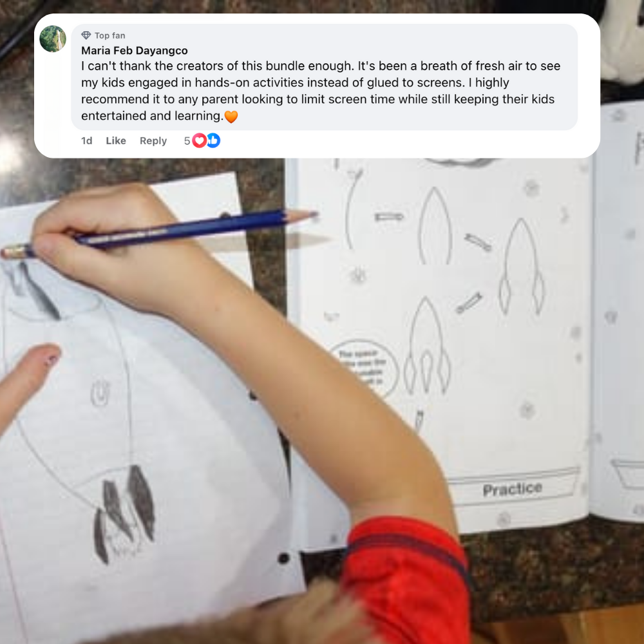Click the blue thumbs-up reaction icon

(x=213, y=140)
